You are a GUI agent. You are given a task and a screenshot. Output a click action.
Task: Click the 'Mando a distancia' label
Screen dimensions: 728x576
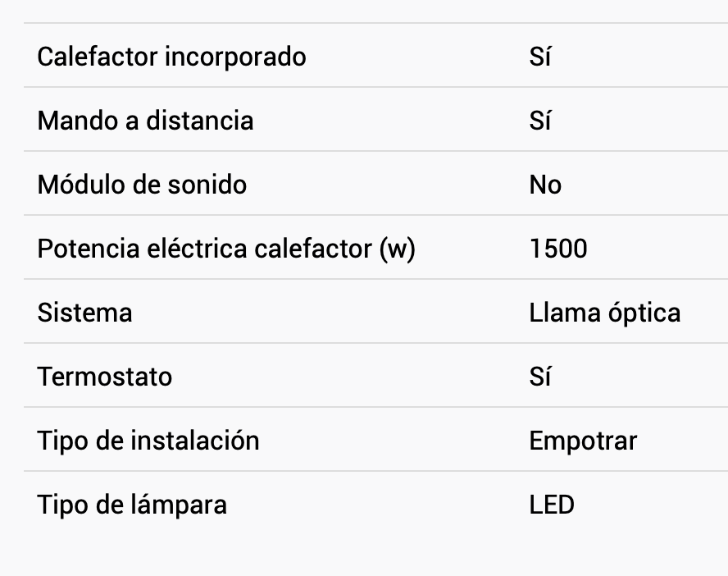[145, 121]
